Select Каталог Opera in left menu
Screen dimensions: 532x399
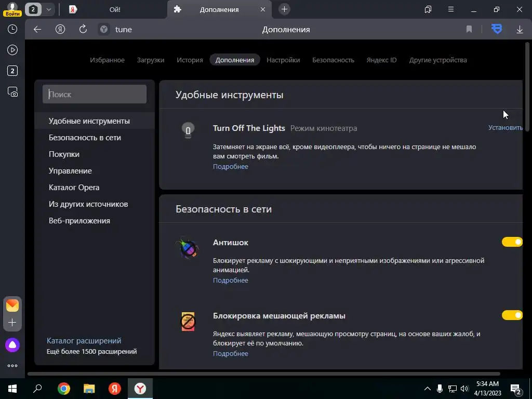click(95, 187)
